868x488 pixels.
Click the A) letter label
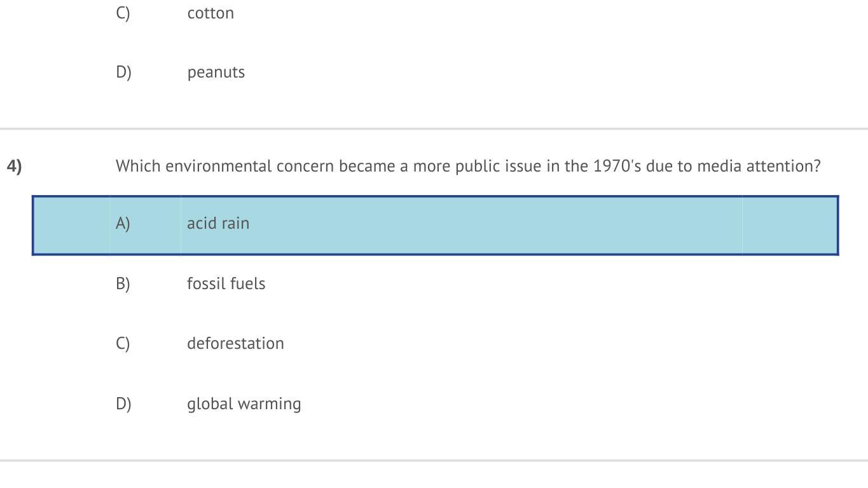(x=123, y=224)
